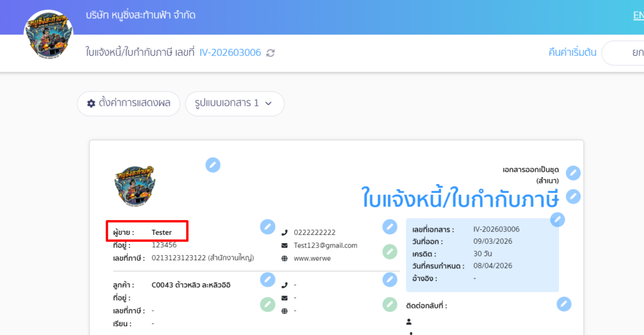Click the seller address 123456
The width and height of the screenshot is (644, 335).
pos(164,245)
